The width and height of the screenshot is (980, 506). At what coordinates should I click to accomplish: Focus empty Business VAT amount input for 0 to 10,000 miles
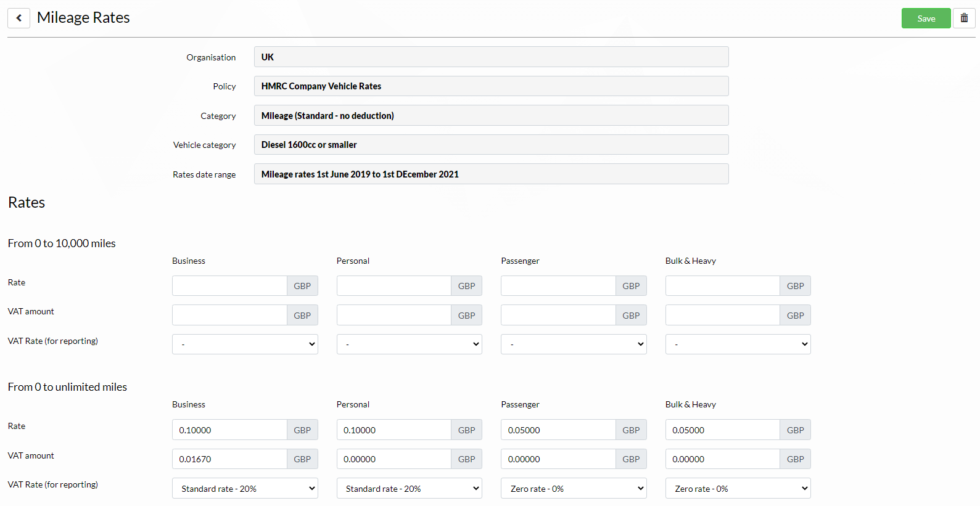(x=229, y=315)
